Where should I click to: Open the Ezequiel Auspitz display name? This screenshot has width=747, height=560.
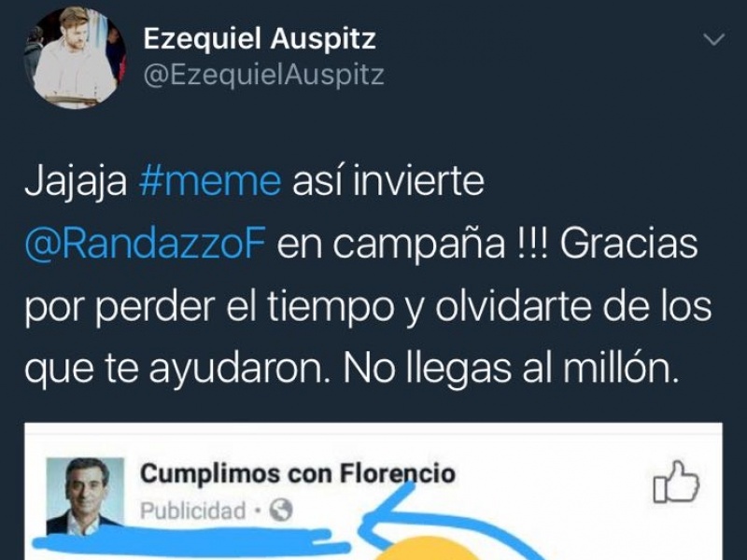[x=260, y=38]
